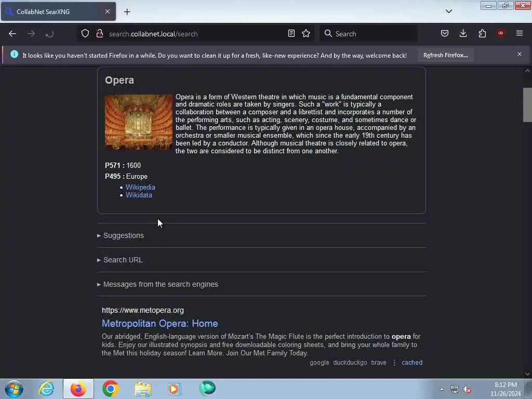Open Windows Explorer folder in taskbar
The height and width of the screenshot is (399, 532).
tap(143, 389)
